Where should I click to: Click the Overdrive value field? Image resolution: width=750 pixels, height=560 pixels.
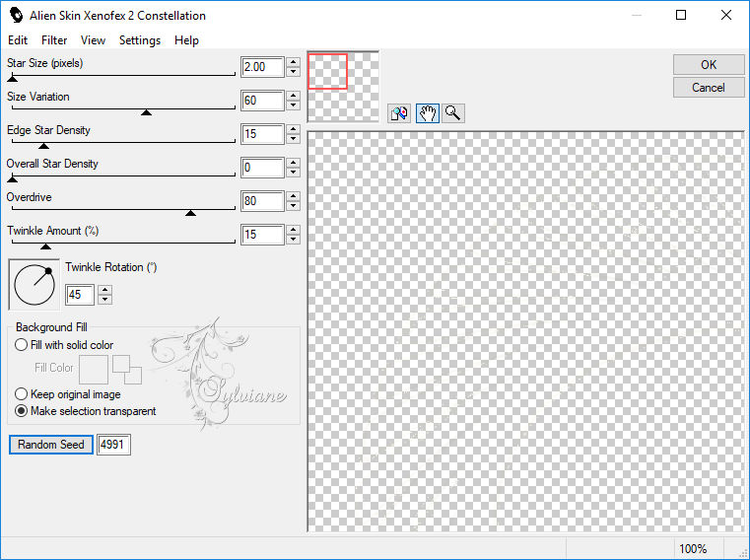click(262, 201)
